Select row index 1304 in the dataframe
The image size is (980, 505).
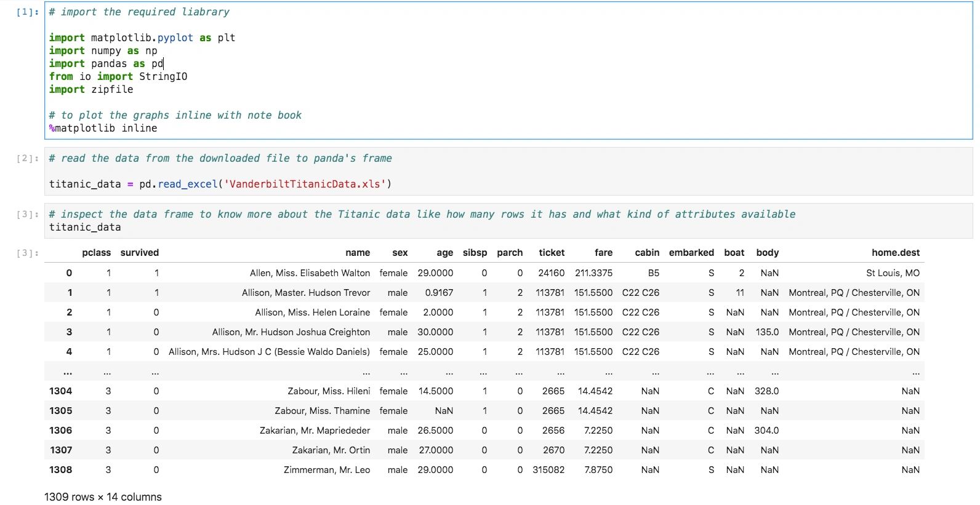pyautogui.click(x=60, y=391)
